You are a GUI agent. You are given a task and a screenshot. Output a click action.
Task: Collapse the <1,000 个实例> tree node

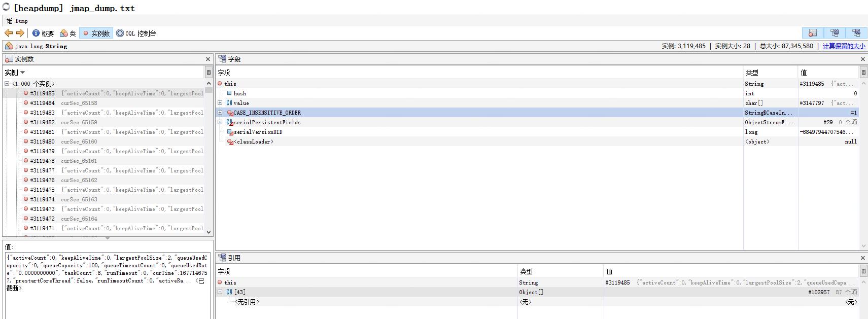tap(7, 84)
